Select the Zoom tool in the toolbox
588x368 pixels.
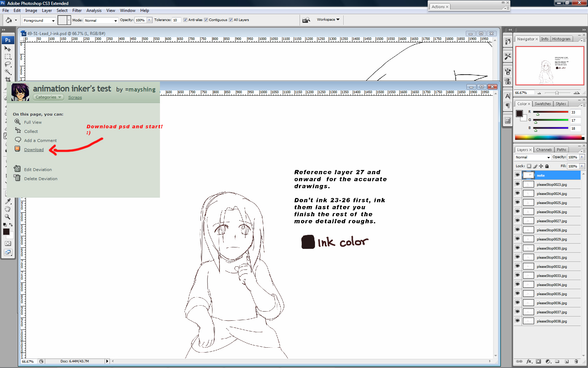click(x=8, y=217)
